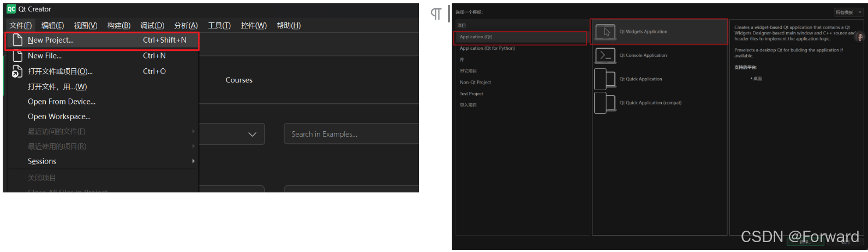
Task: Select 打开文件，用...(W) menu entry
Action: [x=102, y=87]
